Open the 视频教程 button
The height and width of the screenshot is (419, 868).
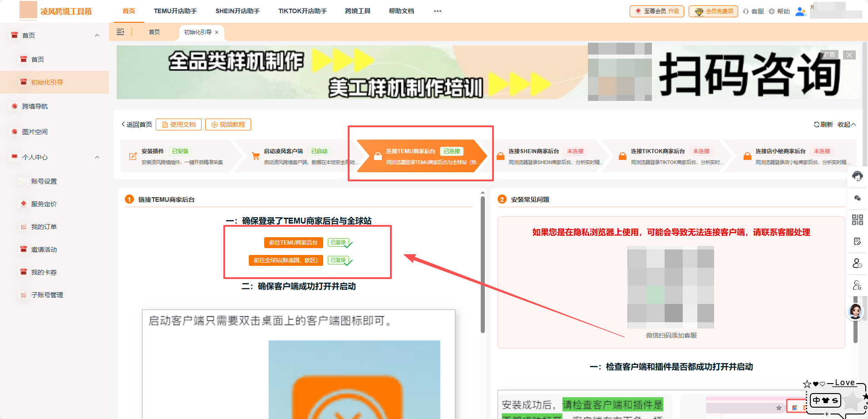[x=228, y=125]
